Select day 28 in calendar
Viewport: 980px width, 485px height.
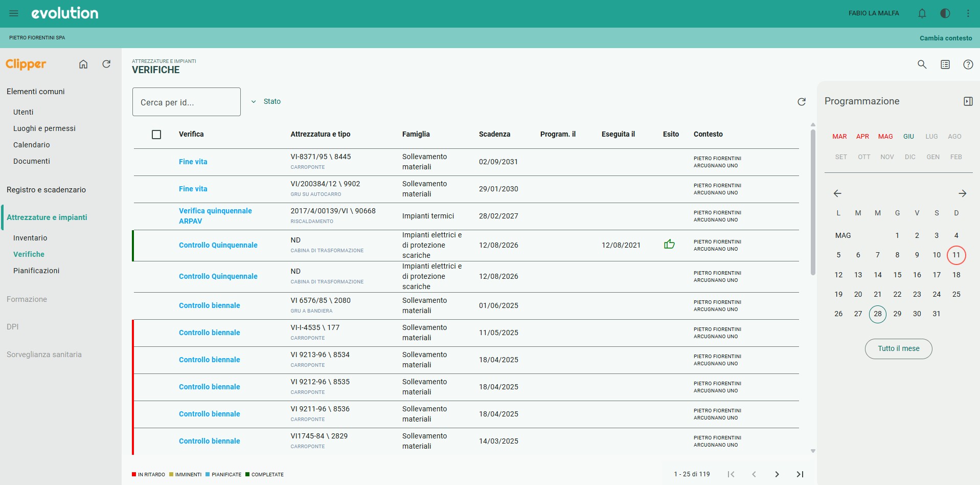(878, 314)
